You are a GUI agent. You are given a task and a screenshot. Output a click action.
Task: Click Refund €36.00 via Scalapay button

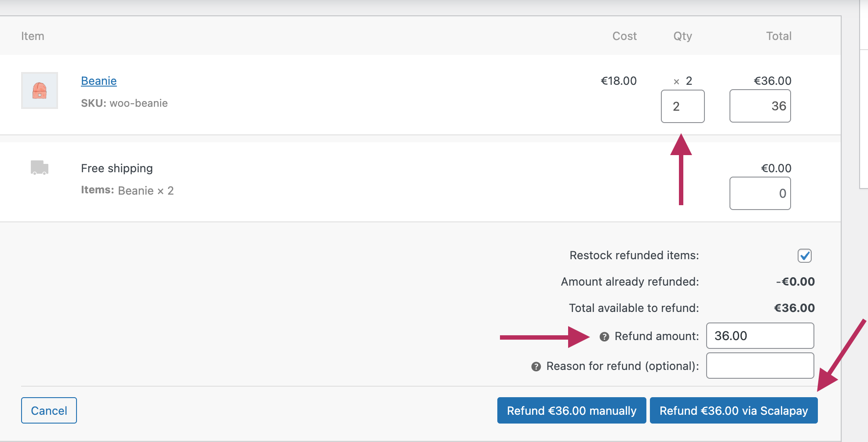[x=733, y=410]
